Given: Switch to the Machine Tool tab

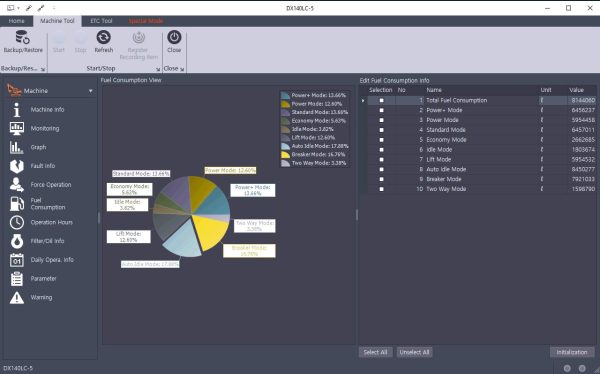Looking at the screenshot, I should (x=57, y=21).
